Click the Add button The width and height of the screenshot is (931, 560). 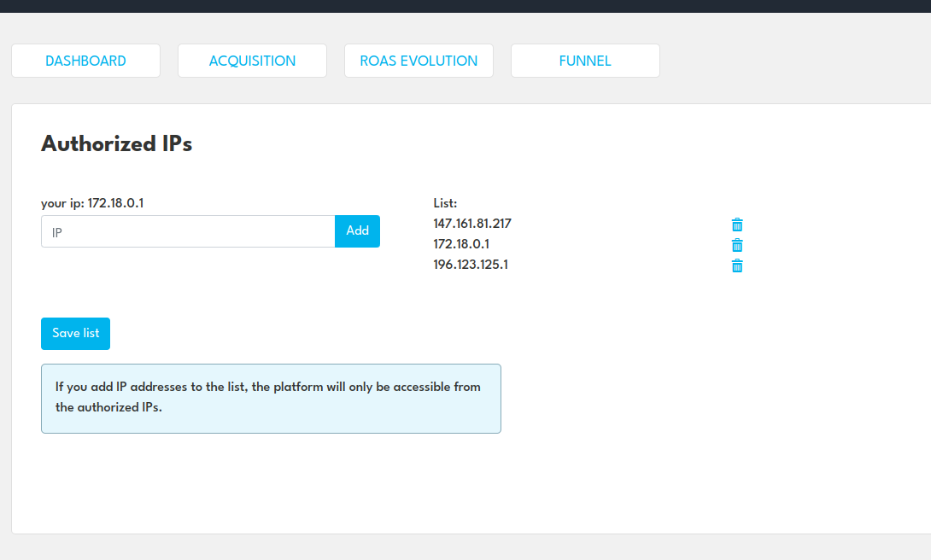click(x=357, y=230)
